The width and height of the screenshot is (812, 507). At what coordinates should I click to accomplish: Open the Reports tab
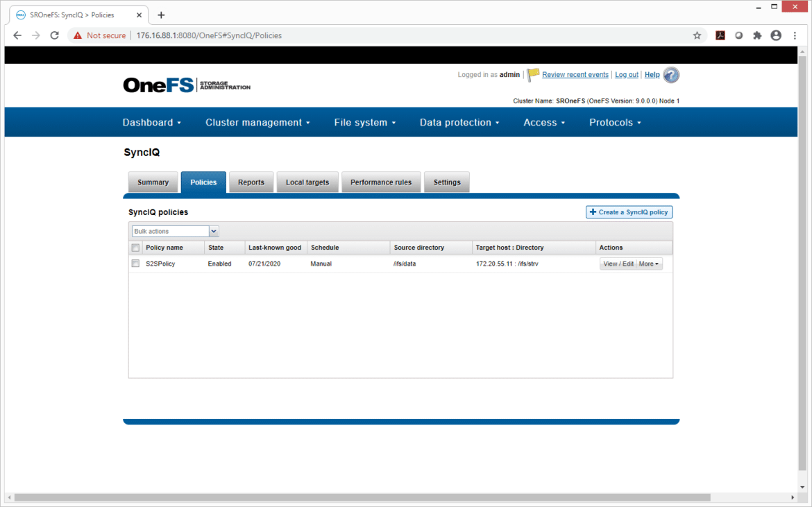tap(251, 182)
